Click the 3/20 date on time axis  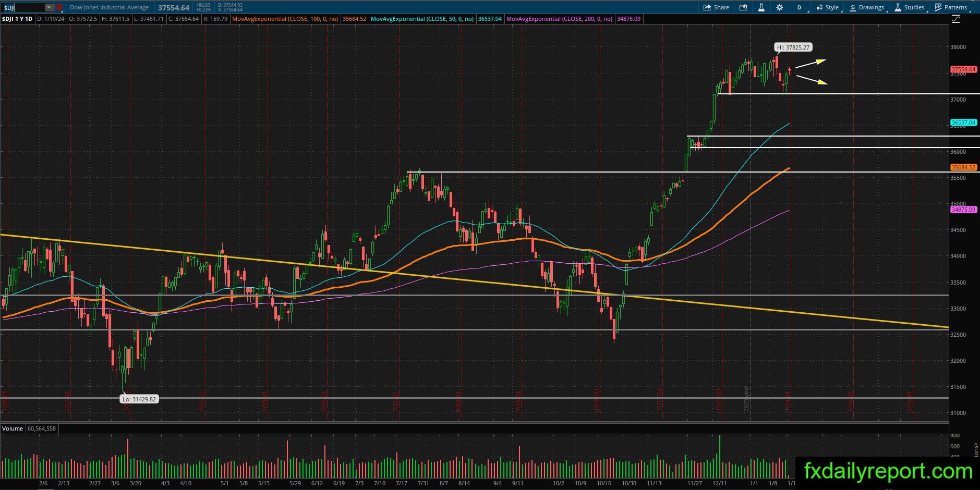pos(136,483)
